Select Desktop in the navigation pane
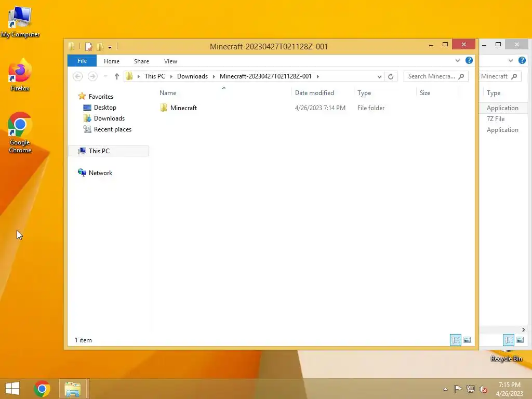 coord(105,108)
